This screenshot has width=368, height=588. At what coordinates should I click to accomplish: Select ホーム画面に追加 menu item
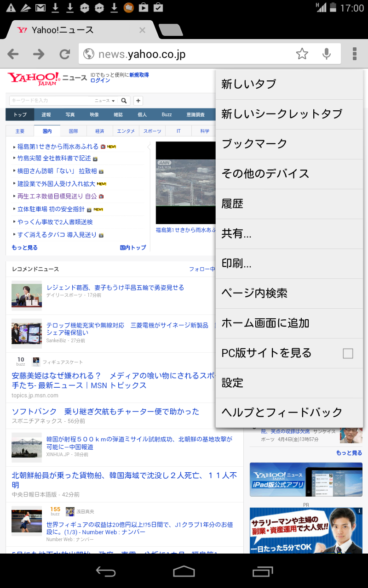pyautogui.click(x=289, y=323)
